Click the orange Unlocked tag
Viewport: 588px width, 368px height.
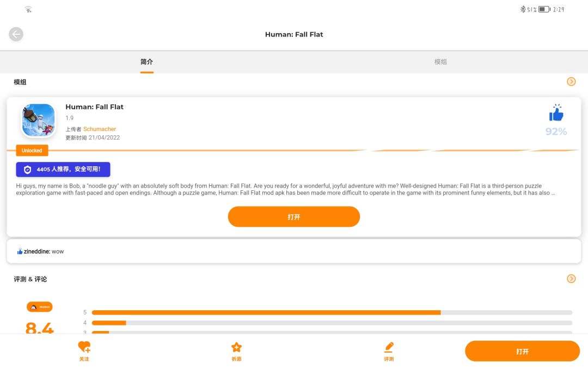coord(32,150)
